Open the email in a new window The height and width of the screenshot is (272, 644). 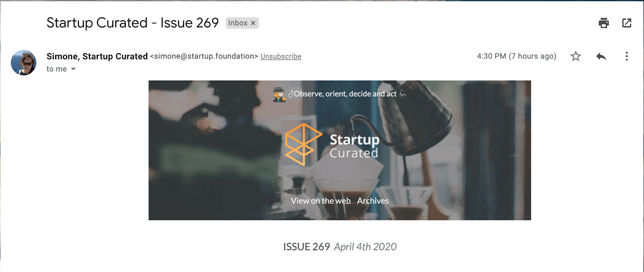tap(627, 23)
